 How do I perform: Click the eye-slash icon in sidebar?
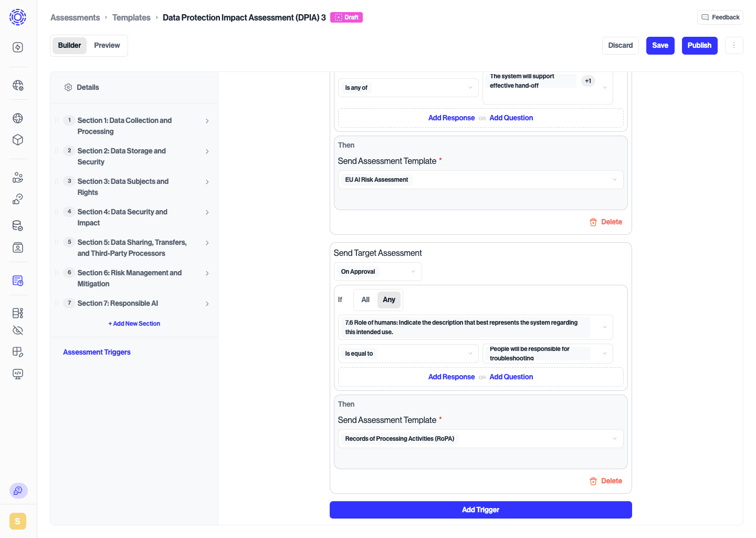point(18,330)
